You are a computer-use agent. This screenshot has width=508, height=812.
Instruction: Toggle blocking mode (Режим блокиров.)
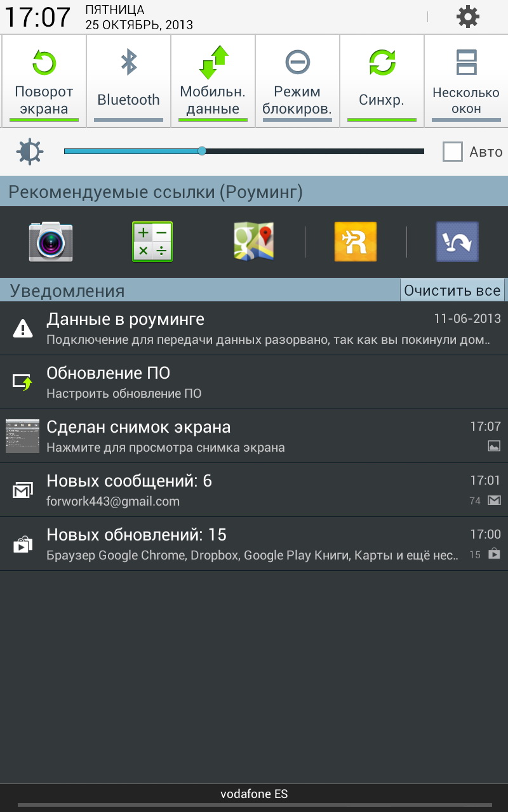297,81
